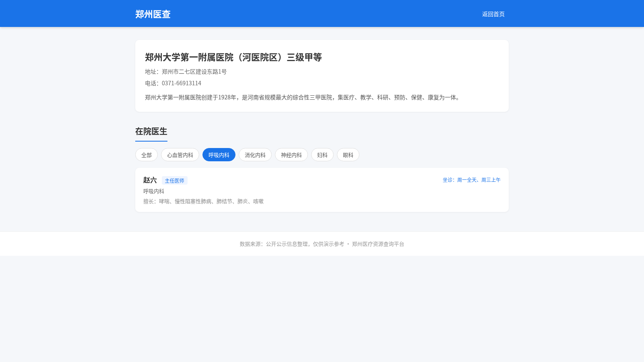Select the 全部 department filter

[x=147, y=155]
